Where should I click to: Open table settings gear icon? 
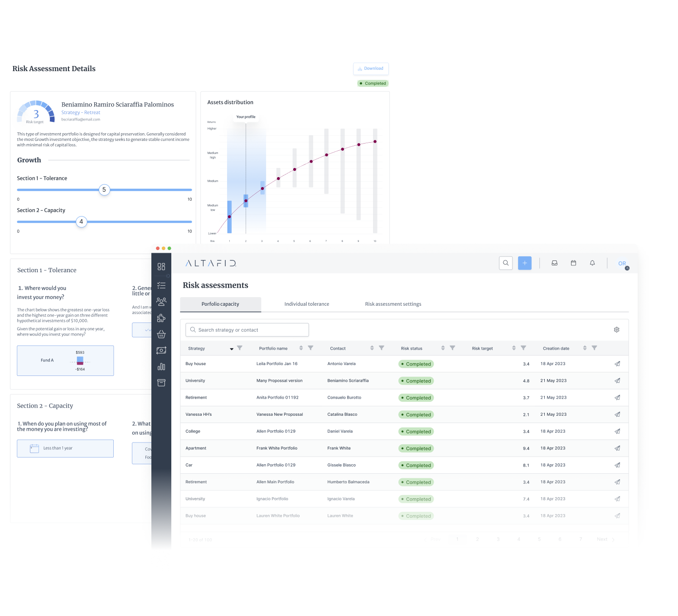click(x=617, y=330)
